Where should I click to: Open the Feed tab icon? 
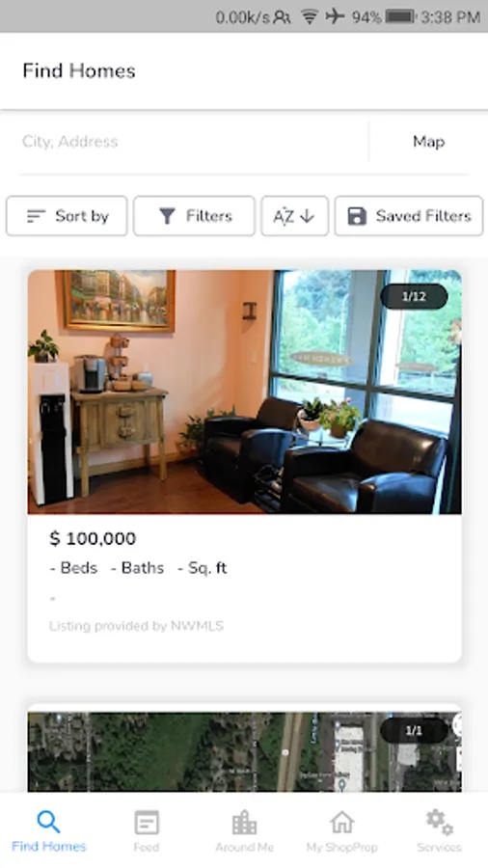coord(147,823)
